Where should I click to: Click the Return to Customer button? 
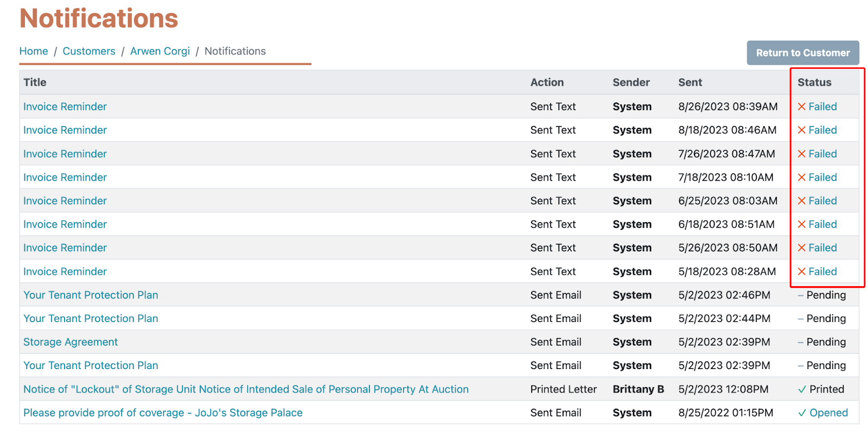802,53
